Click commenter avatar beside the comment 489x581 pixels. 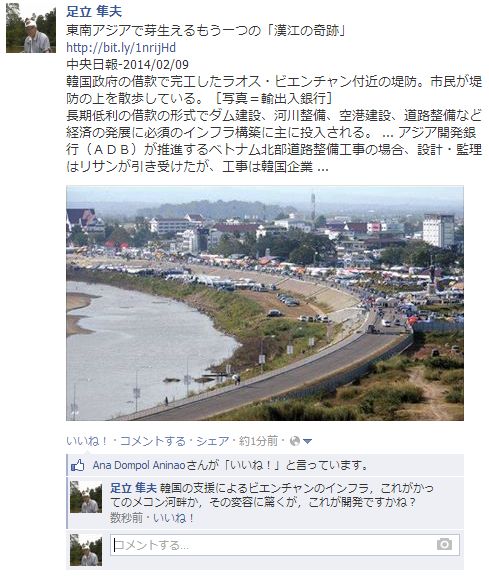pos(86,497)
